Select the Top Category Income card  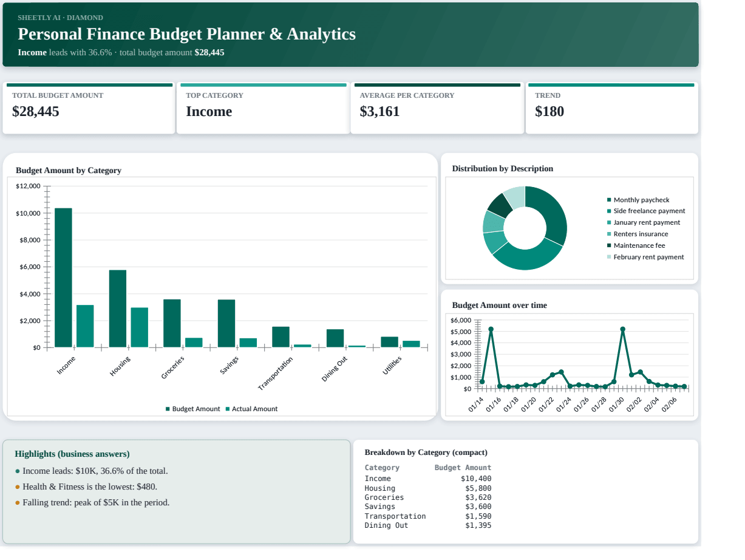pyautogui.click(x=263, y=108)
